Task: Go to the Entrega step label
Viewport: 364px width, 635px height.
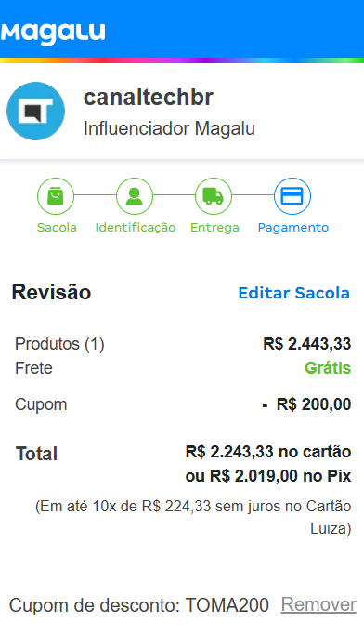Action: [x=214, y=228]
